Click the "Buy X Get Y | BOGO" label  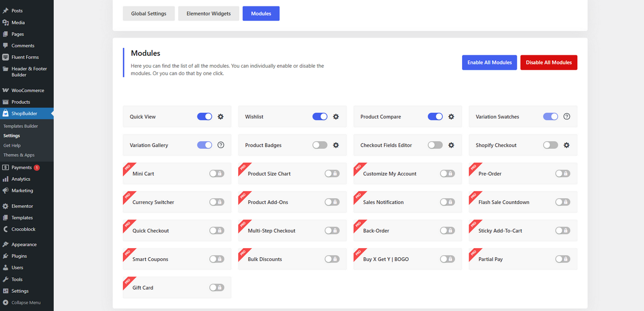click(386, 259)
